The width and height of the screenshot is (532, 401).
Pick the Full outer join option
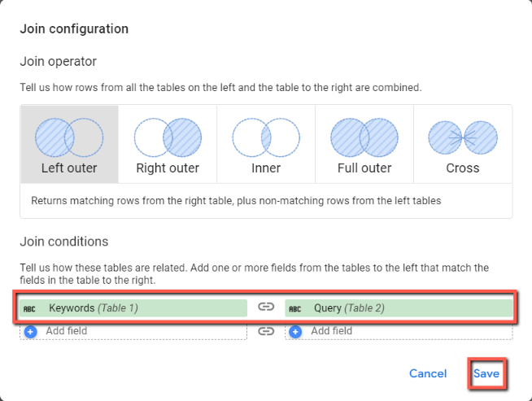point(364,144)
